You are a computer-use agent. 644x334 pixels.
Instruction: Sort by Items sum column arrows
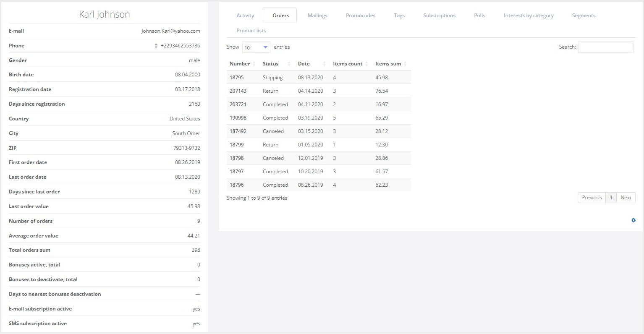click(x=405, y=64)
